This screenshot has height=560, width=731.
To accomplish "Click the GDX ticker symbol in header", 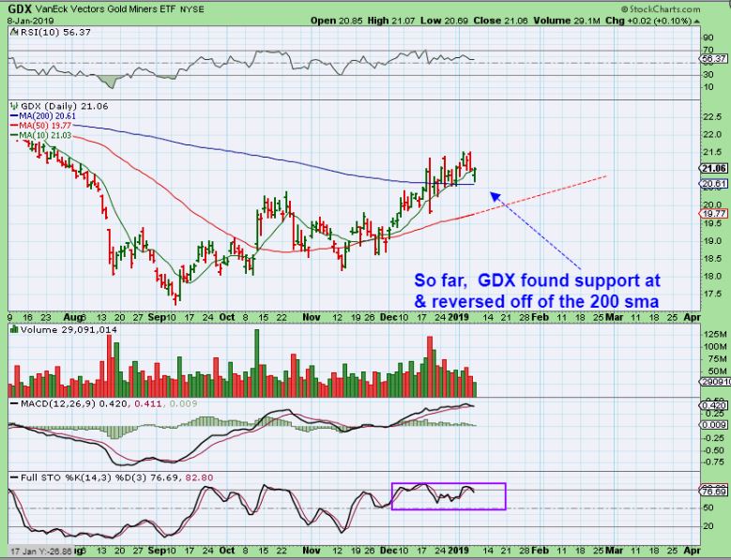I will (x=20, y=8).
